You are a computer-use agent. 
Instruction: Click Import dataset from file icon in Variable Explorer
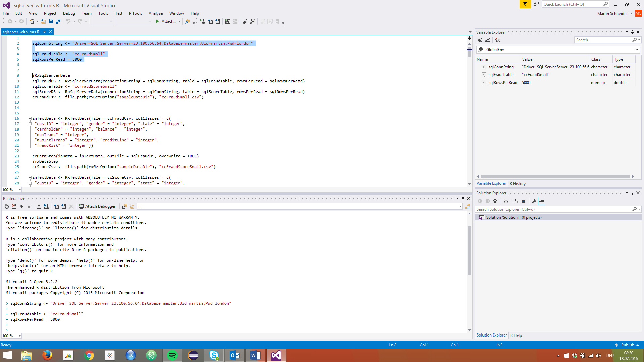click(488, 40)
